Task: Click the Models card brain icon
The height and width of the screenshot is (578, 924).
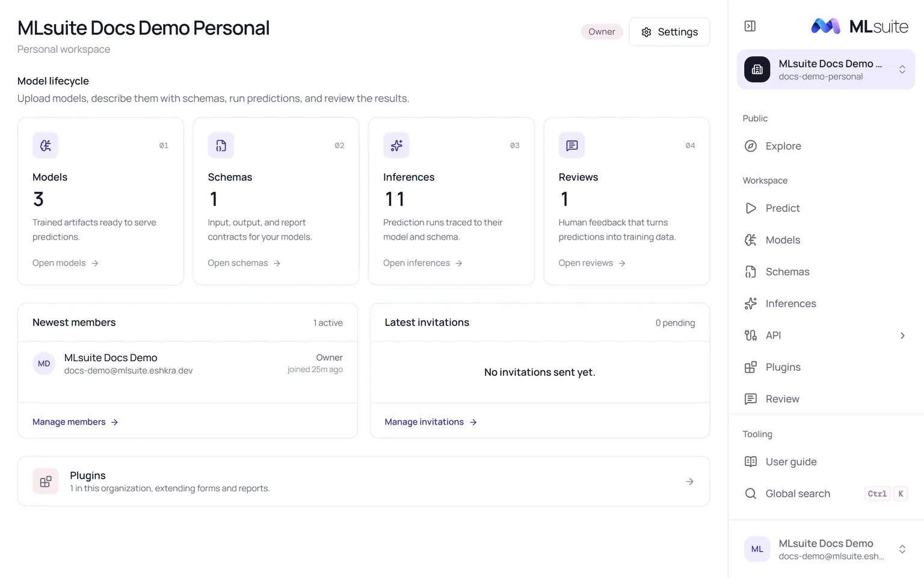Action: [x=45, y=145]
